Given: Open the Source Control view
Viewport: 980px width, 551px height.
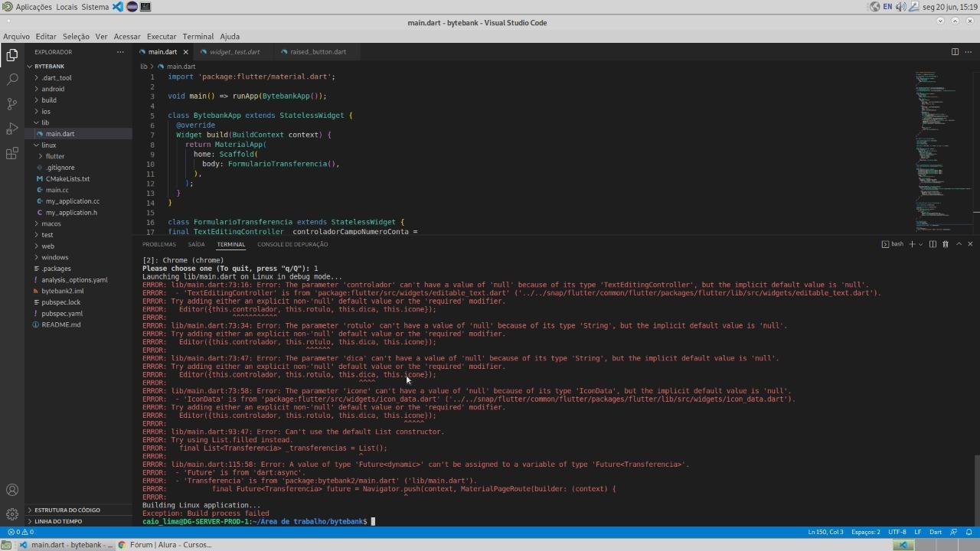Looking at the screenshot, I should 11,103.
